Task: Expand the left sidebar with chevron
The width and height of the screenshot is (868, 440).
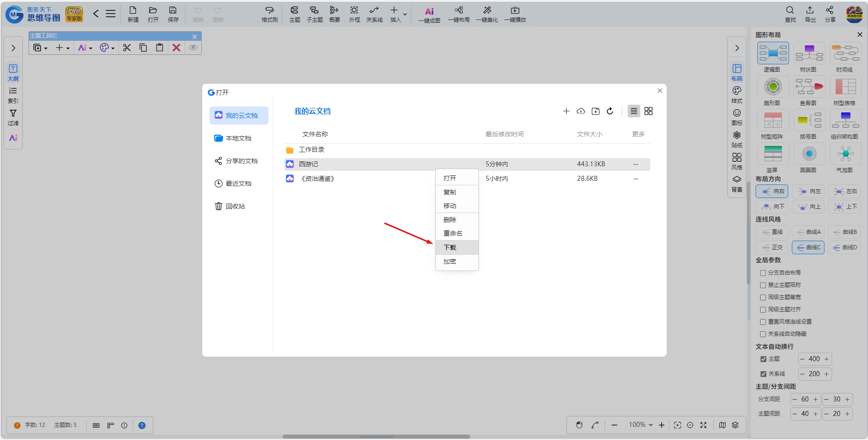Action: [x=13, y=48]
